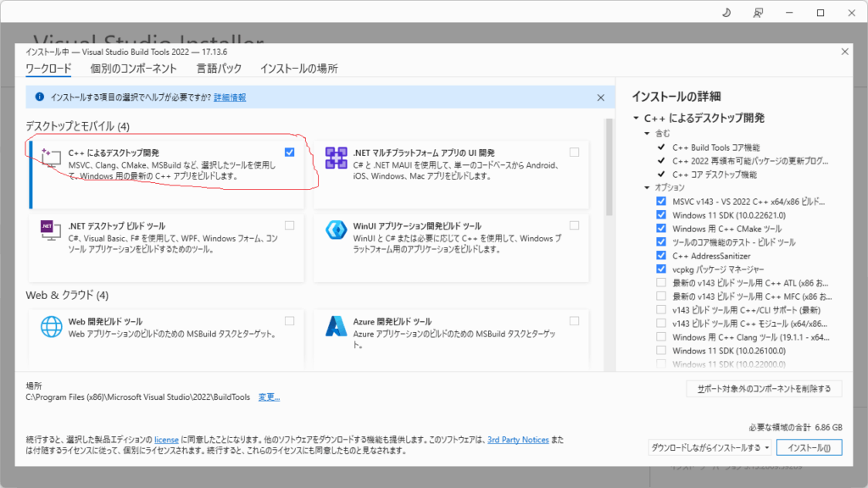
Task: Click C++ 2022 再頒布可能パッケージ included item
Action: click(750, 161)
